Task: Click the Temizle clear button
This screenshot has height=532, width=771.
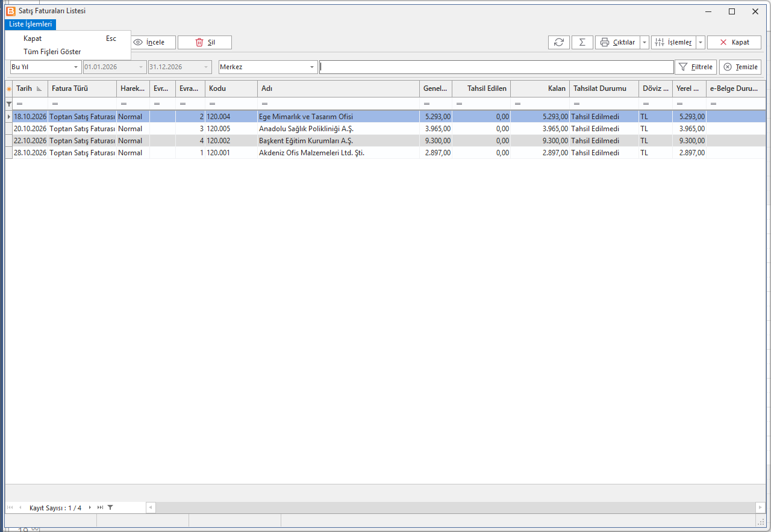Action: (x=740, y=67)
